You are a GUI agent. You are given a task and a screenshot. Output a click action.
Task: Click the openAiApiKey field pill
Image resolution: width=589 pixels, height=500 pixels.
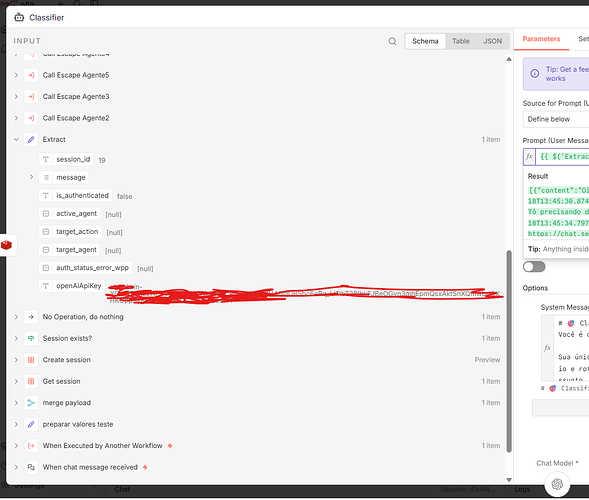[72, 286]
